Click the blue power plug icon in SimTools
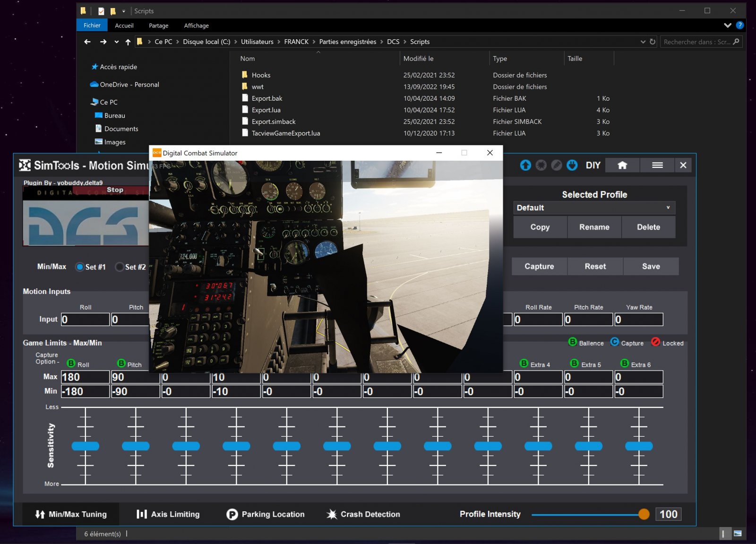The width and height of the screenshot is (756, 544). (x=572, y=165)
